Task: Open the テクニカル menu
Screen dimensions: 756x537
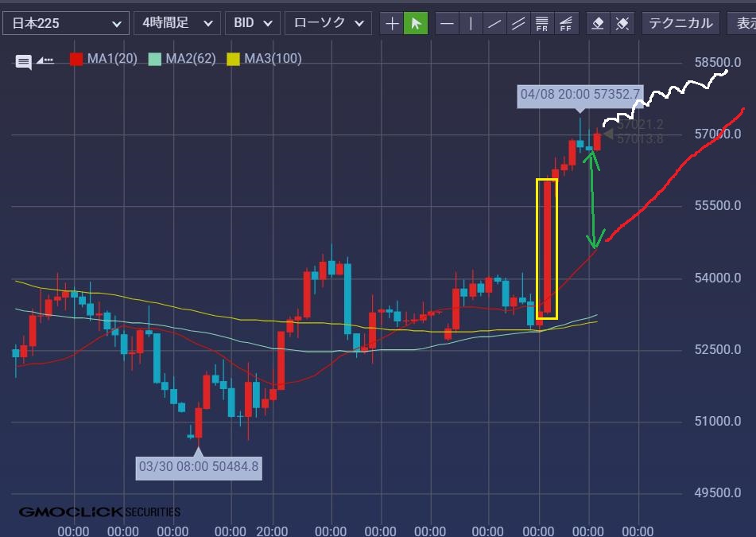Action: tap(680, 23)
